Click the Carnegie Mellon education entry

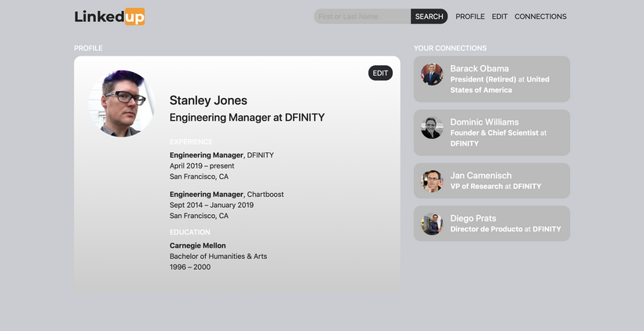tap(197, 246)
